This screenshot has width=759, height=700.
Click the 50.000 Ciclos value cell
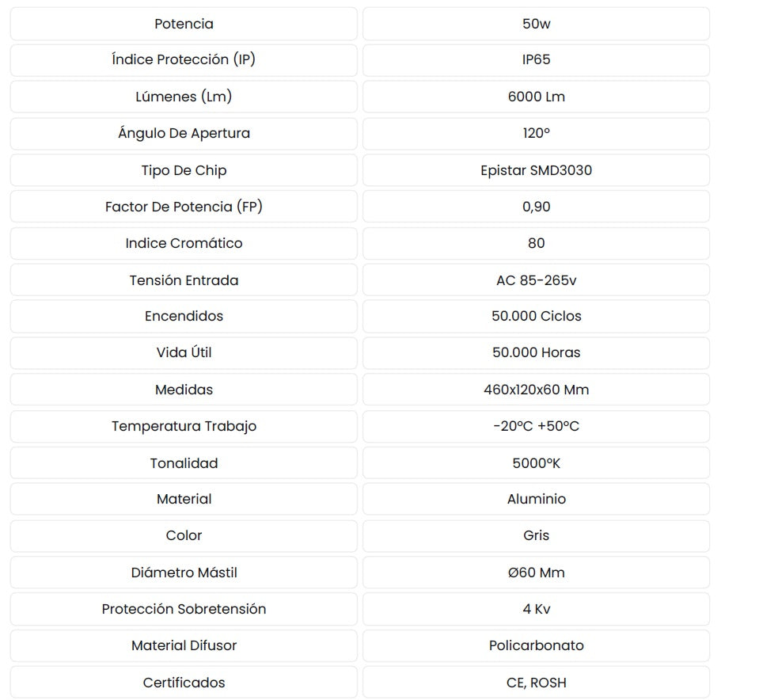(x=536, y=316)
